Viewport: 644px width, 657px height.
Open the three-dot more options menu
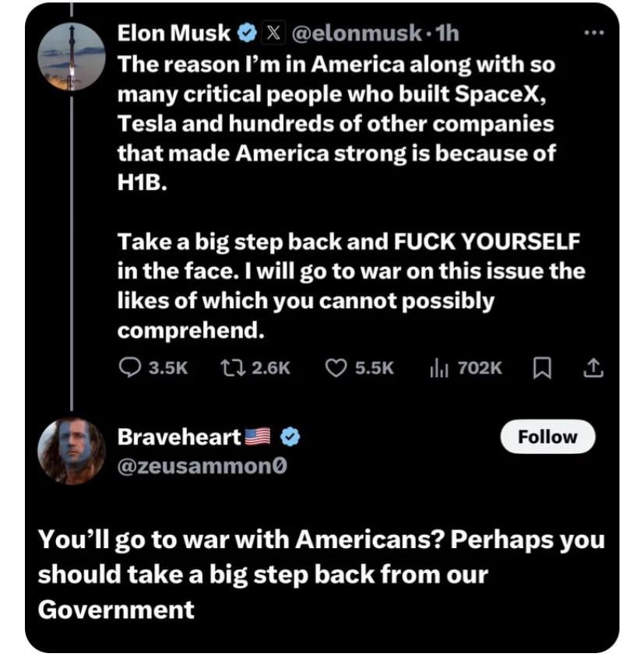(593, 33)
